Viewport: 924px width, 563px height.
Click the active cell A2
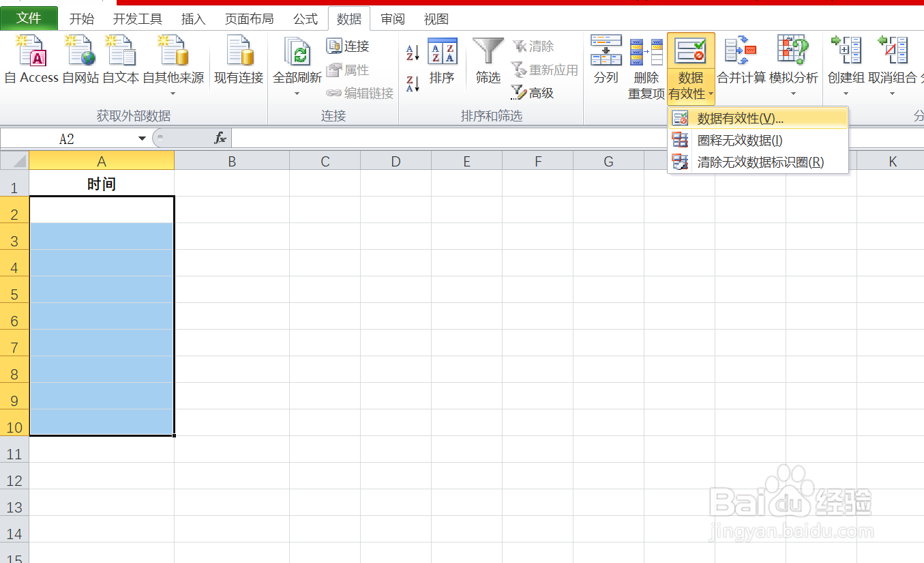pos(102,210)
